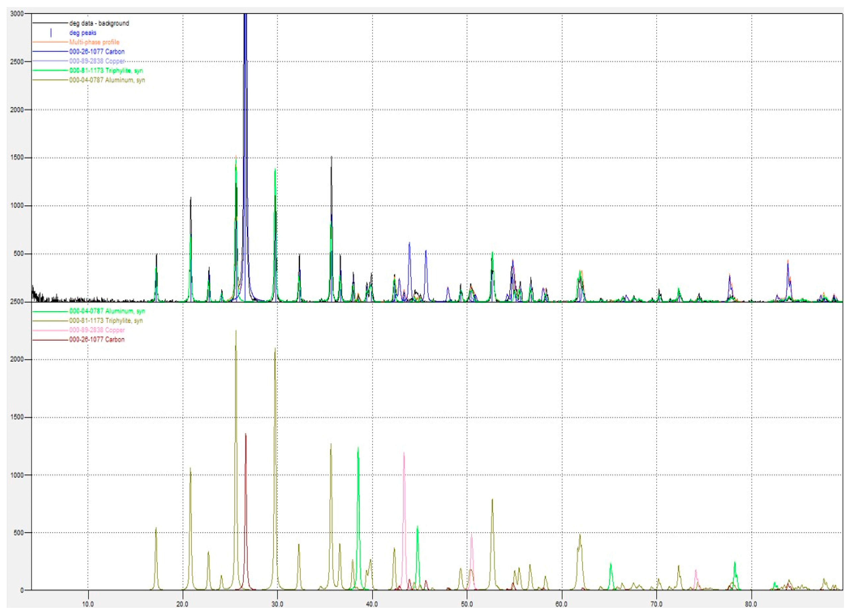Click Triphylite, syn in lower legend
This screenshot has height=616, width=850.
pyautogui.click(x=106, y=321)
